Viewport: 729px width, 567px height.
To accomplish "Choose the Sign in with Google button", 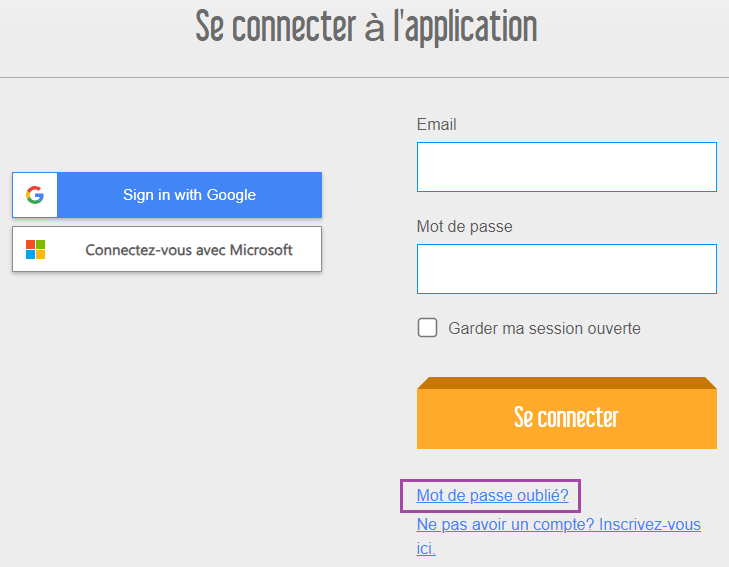I will [x=167, y=195].
